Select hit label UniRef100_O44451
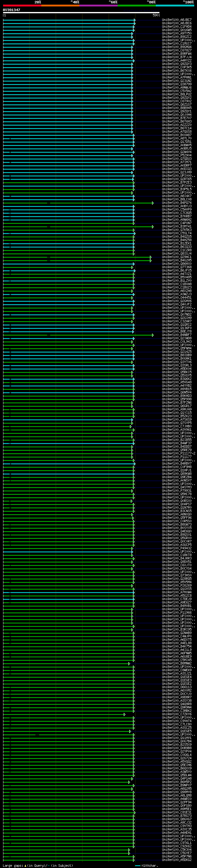The width and height of the screenshot is (197, 868). 177,298
